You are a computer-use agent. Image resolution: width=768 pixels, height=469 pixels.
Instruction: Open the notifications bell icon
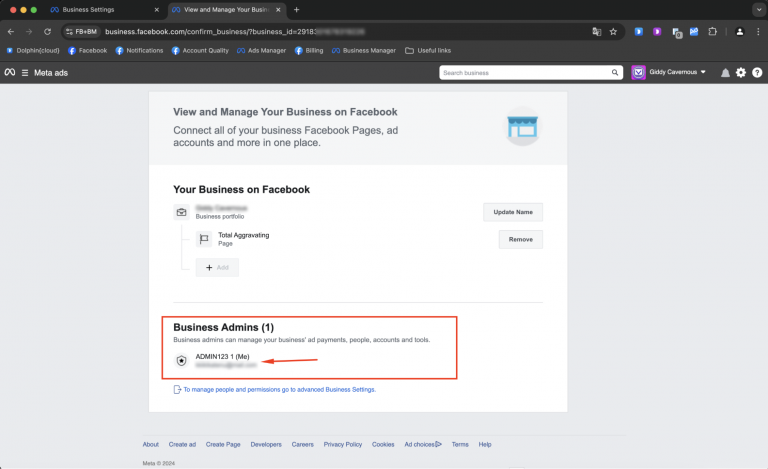[725, 72]
